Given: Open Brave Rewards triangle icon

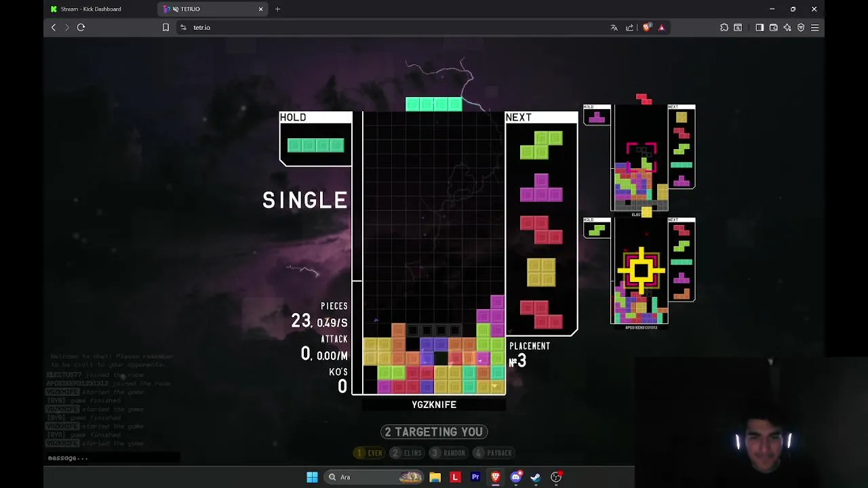Looking at the screenshot, I should click(x=662, y=27).
